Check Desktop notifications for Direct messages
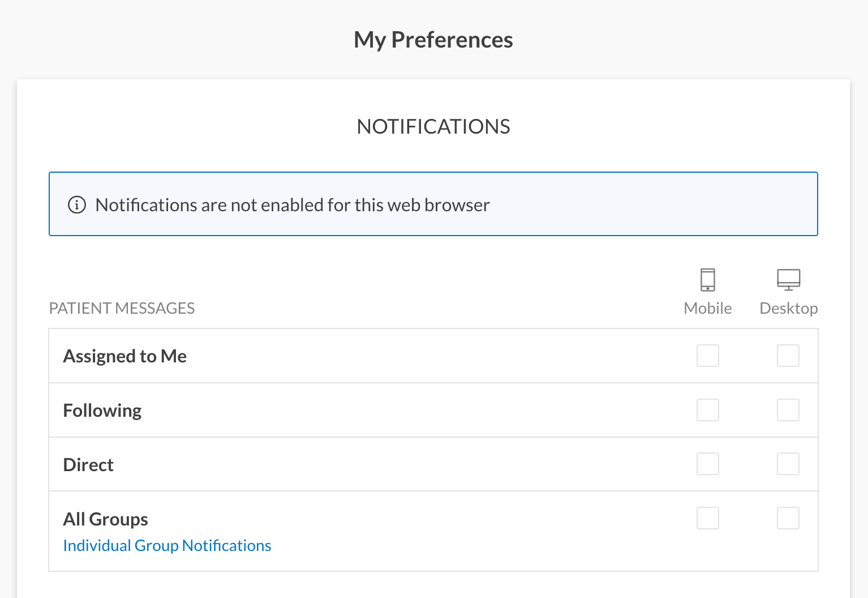Image resolution: width=868 pixels, height=598 pixels. [788, 464]
